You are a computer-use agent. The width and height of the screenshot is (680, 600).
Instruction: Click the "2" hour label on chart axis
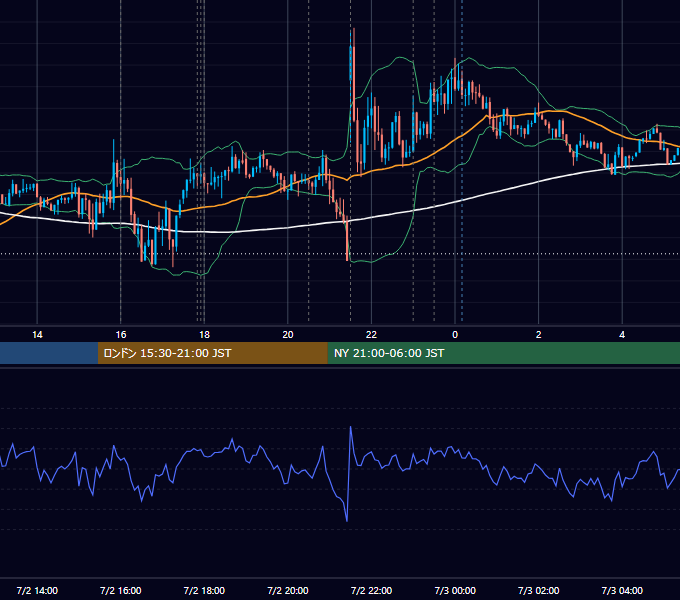539,335
